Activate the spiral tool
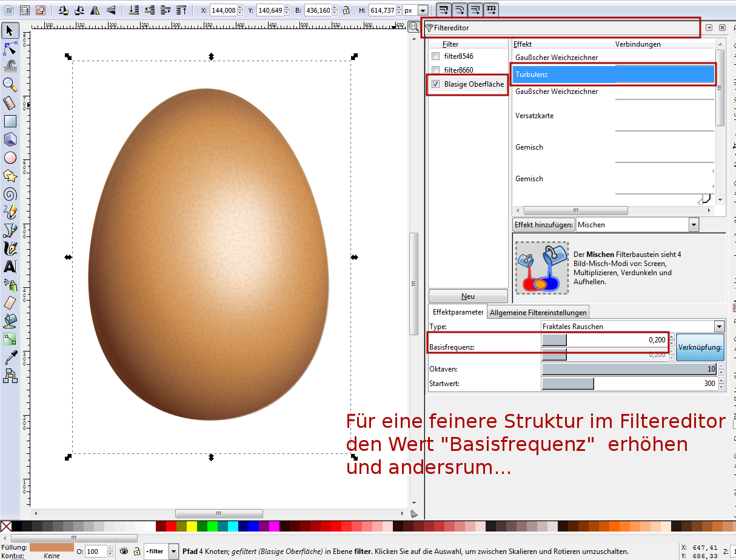Image resolution: width=736 pixels, height=560 pixels. point(10,194)
